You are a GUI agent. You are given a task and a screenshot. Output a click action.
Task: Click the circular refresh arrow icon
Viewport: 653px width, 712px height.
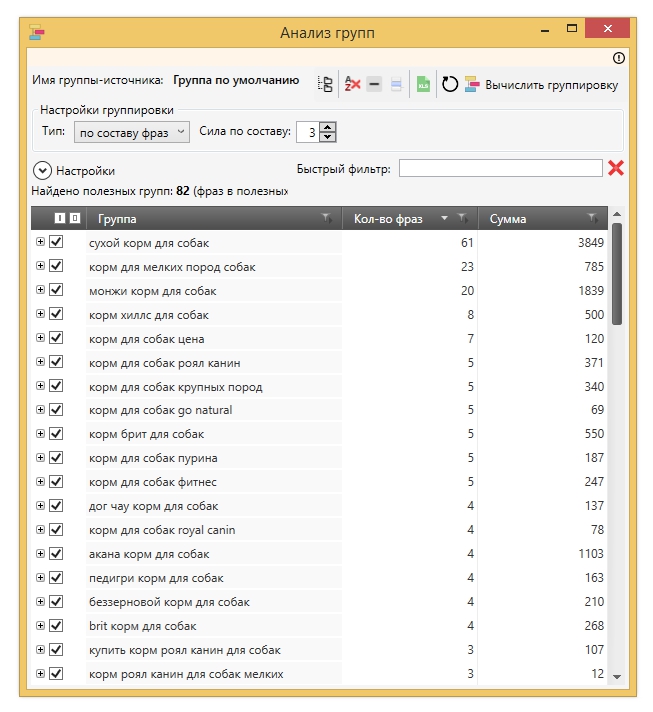click(450, 84)
